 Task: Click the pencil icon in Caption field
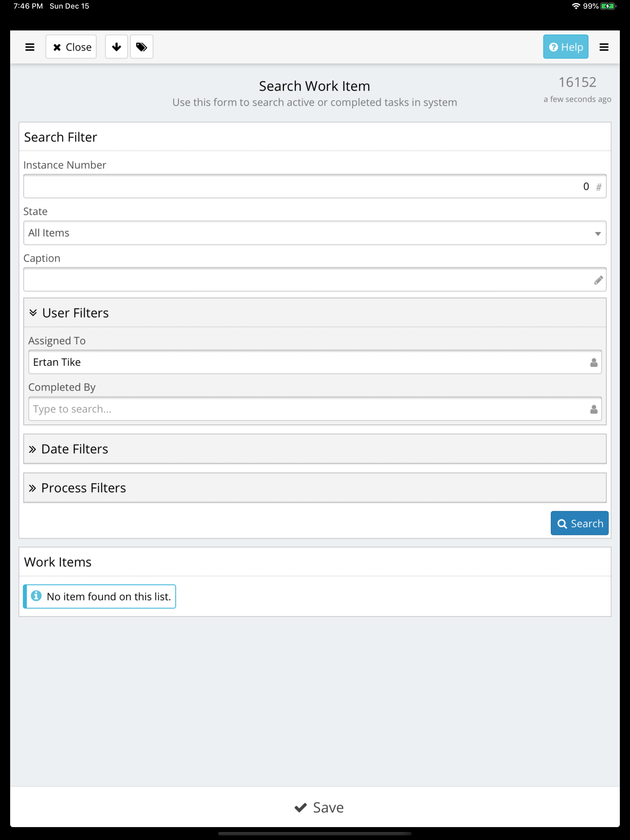tap(598, 280)
